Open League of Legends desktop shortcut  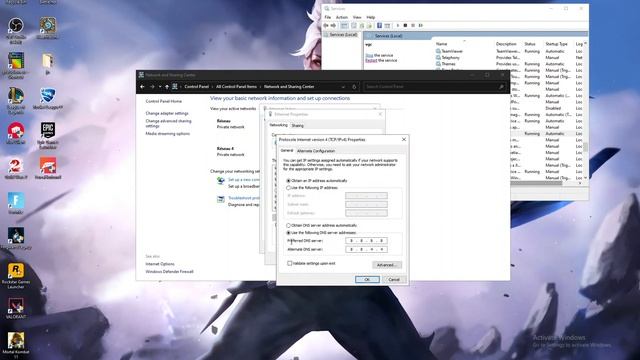tap(16, 100)
